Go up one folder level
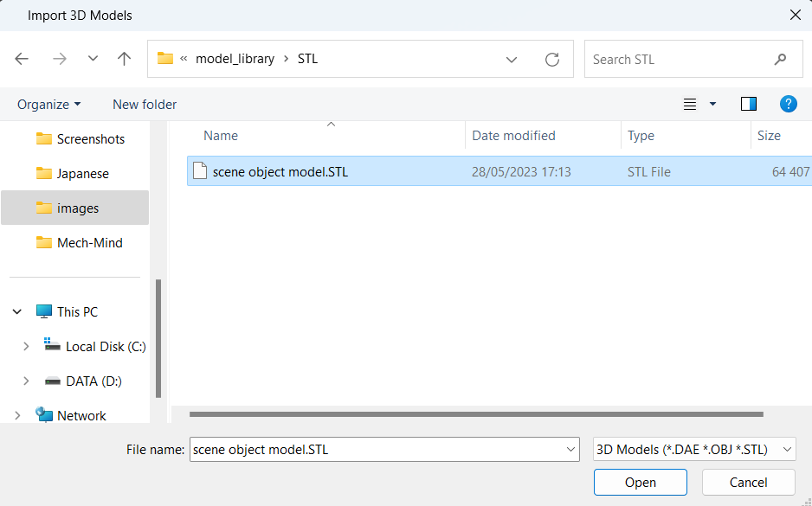 click(x=125, y=59)
